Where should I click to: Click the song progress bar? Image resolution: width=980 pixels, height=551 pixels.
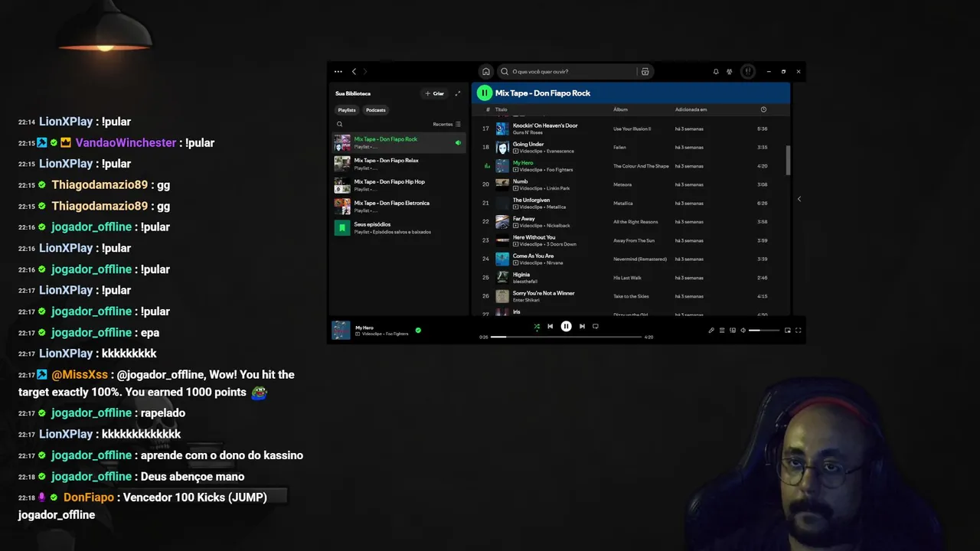[x=566, y=337]
